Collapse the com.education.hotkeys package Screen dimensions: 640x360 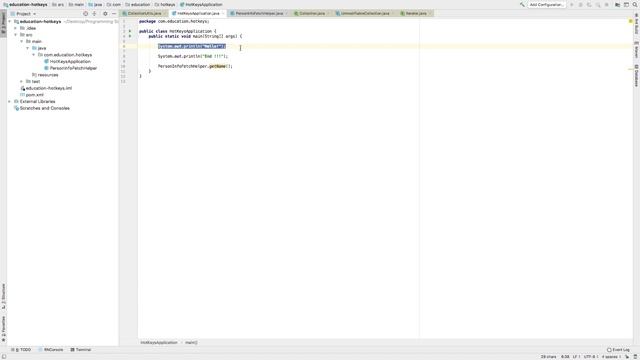point(34,55)
